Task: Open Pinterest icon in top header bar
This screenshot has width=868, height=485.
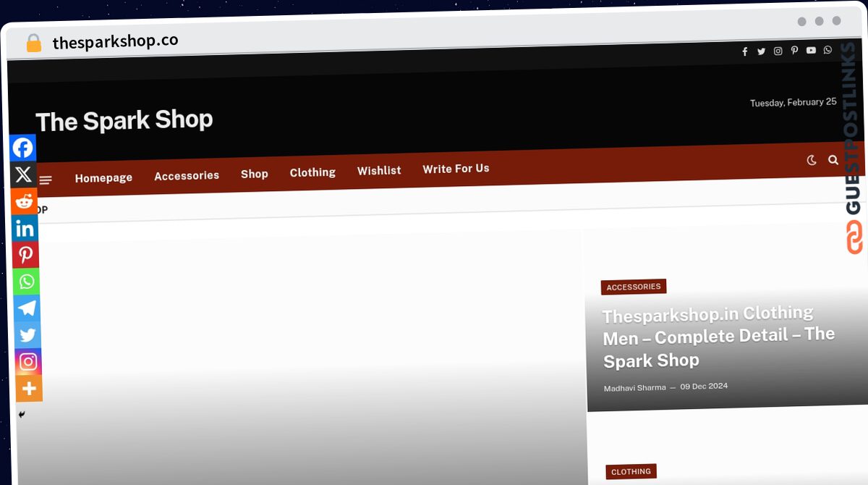Action: click(794, 51)
